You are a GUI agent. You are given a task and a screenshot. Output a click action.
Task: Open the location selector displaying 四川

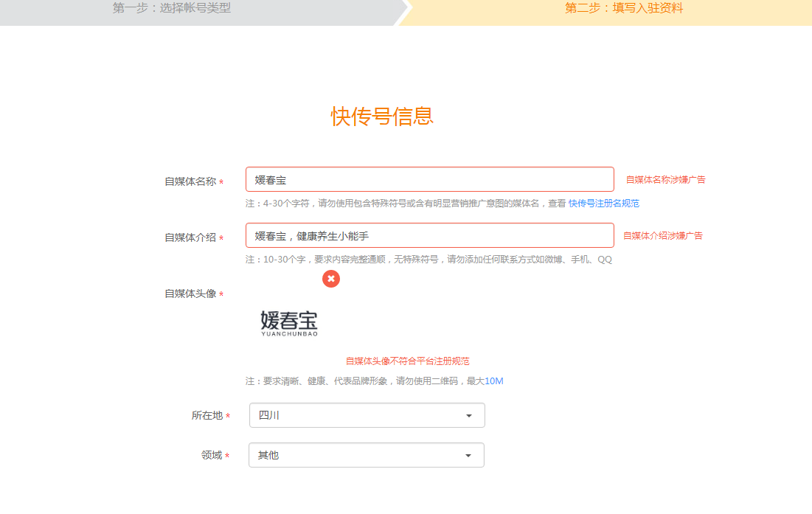[x=367, y=415]
